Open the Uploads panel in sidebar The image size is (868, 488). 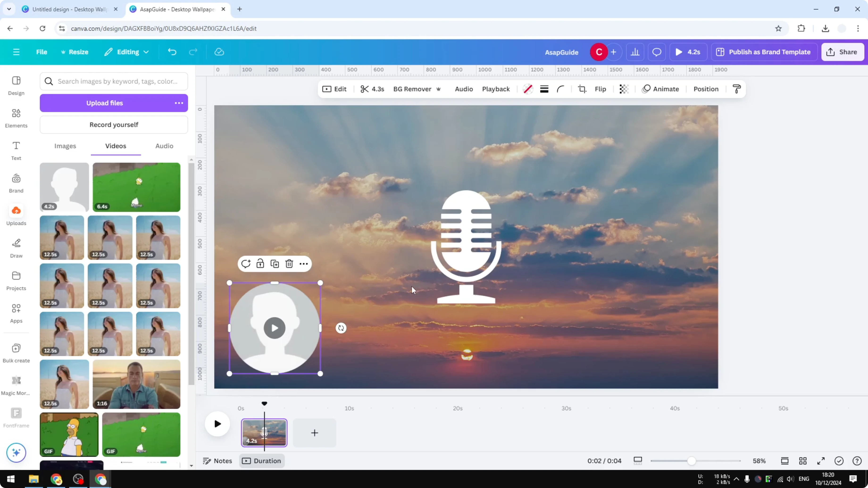(x=16, y=215)
